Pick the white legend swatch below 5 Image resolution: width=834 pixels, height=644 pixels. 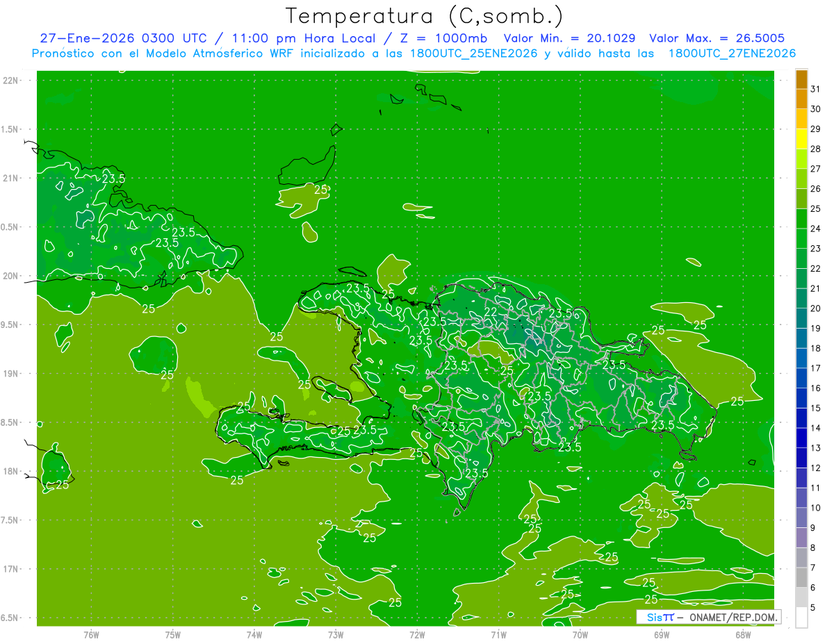point(802,618)
